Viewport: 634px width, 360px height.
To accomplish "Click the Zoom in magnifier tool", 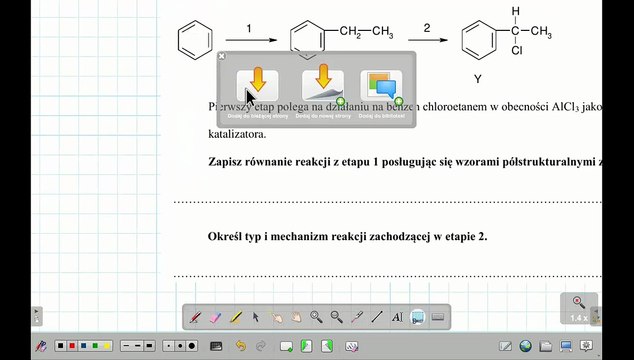I will point(317,317).
